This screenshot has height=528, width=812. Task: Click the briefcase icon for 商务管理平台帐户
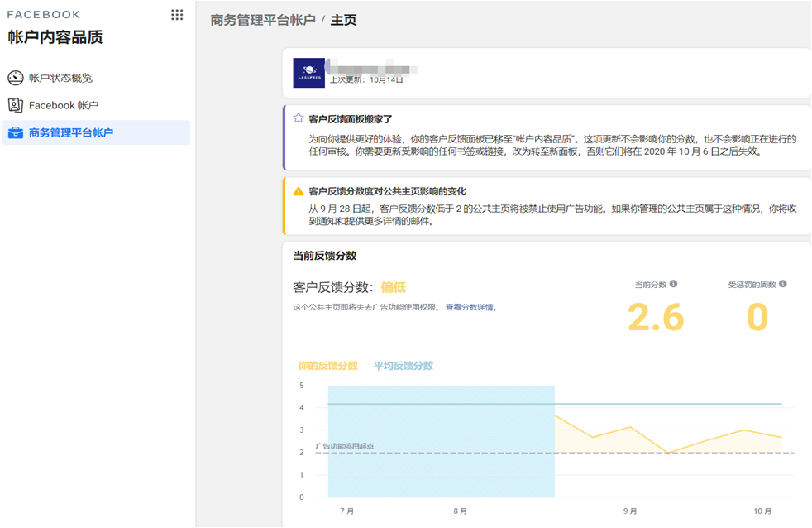(x=16, y=132)
